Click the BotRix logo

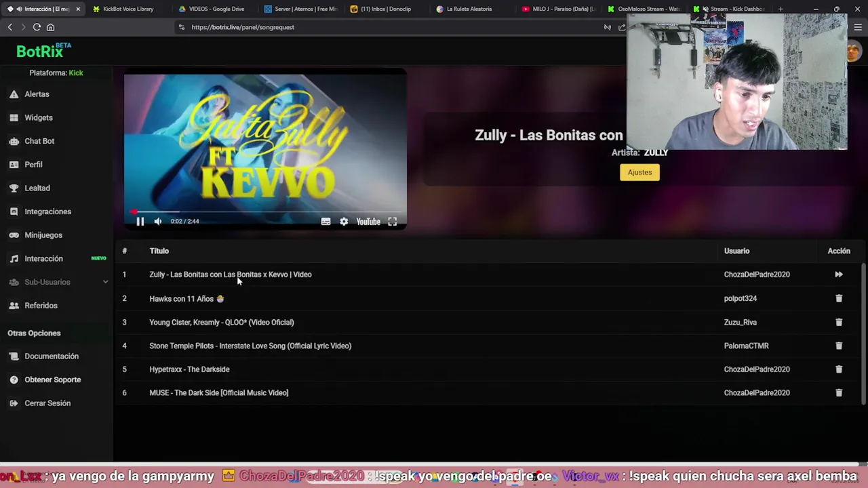click(x=43, y=51)
